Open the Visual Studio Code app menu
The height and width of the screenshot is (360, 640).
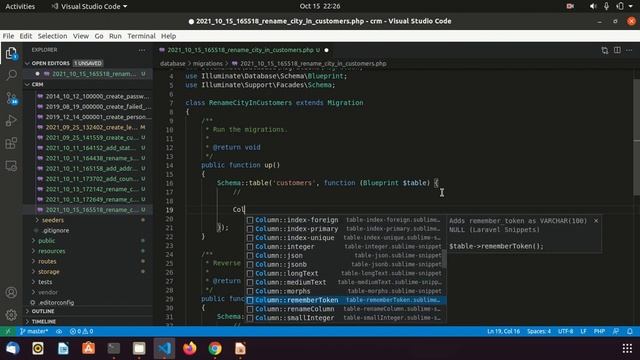[89, 6]
